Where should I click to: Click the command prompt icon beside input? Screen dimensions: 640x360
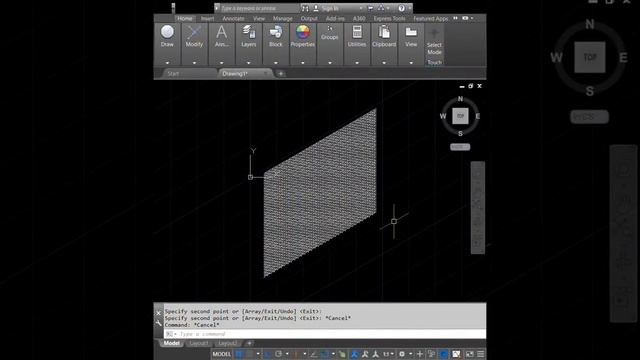pyautogui.click(x=169, y=334)
